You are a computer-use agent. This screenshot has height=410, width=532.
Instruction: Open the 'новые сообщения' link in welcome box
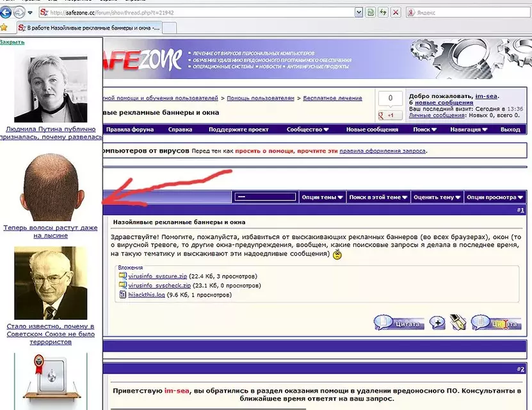point(444,102)
